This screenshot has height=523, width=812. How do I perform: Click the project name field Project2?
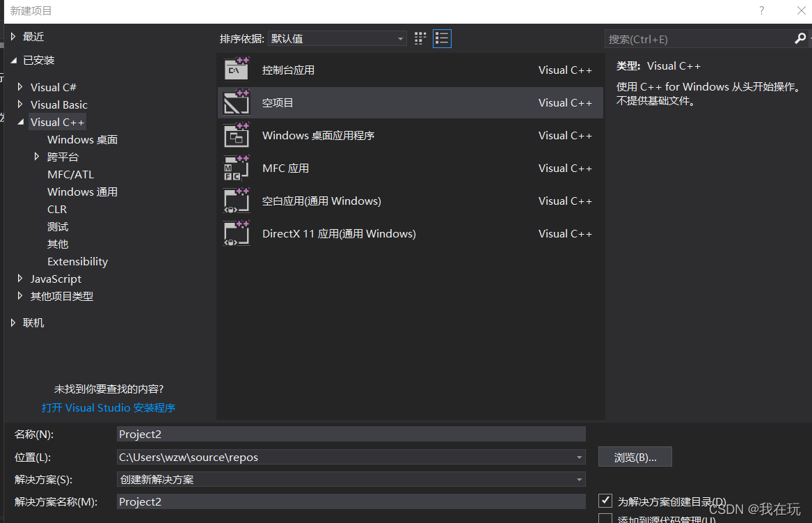(351, 434)
